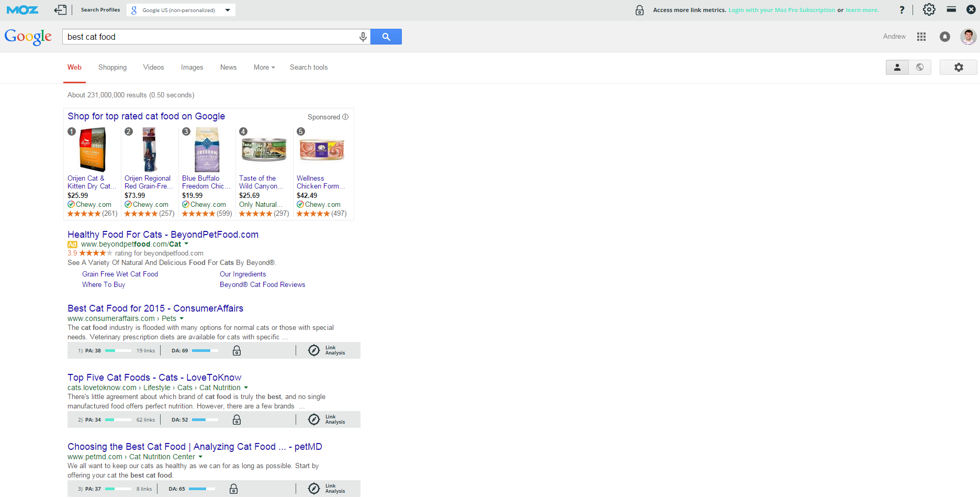Switch to the Videos tab
The height and width of the screenshot is (498, 980).
click(154, 68)
